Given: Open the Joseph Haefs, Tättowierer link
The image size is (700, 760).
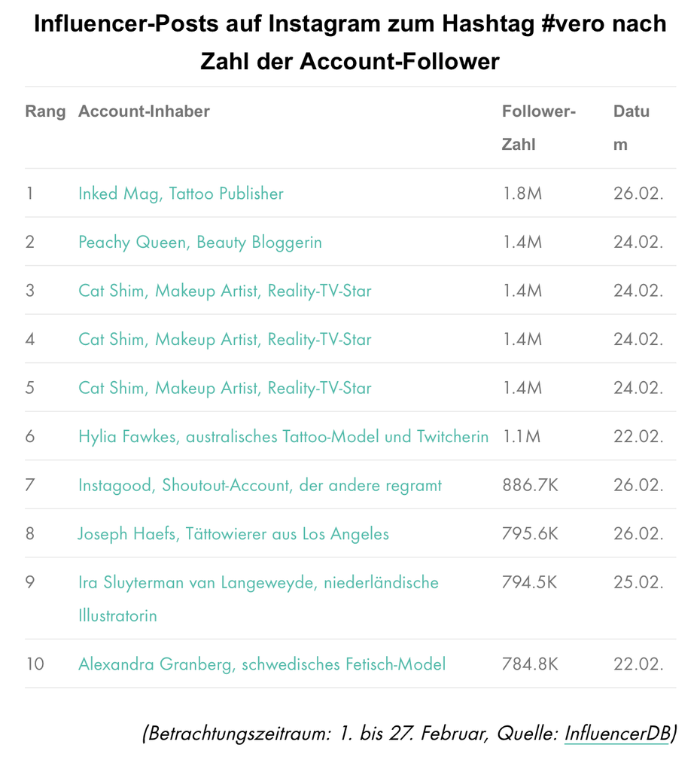Looking at the screenshot, I should [233, 534].
